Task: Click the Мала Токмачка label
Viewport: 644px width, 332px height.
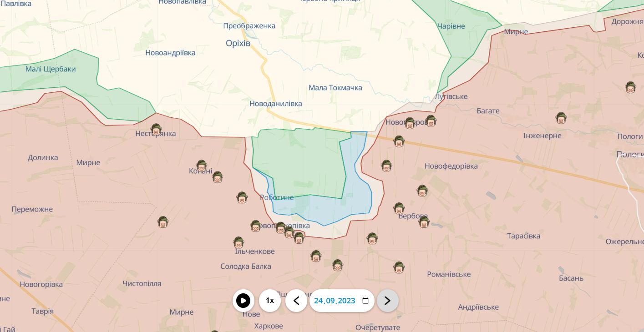Action: (335, 88)
